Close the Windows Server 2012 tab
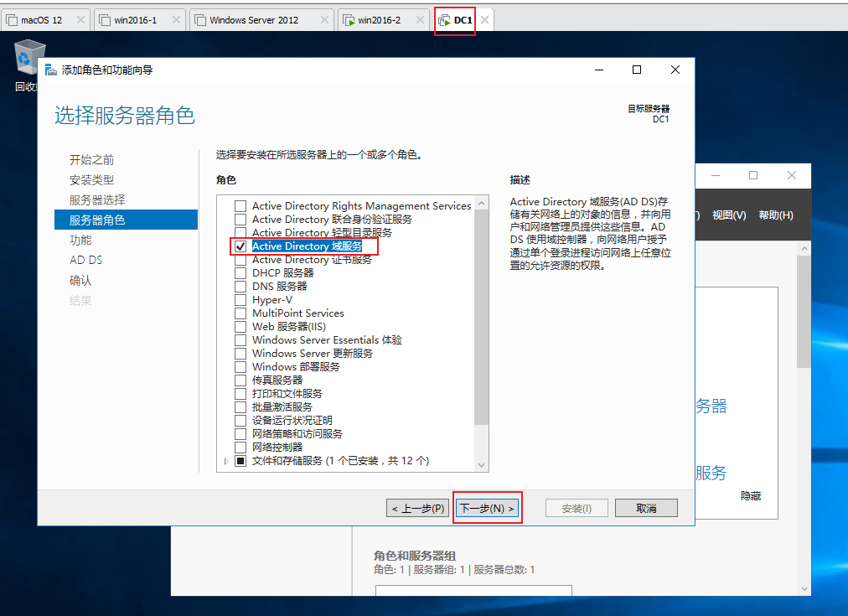The height and width of the screenshot is (616, 848). tap(324, 20)
